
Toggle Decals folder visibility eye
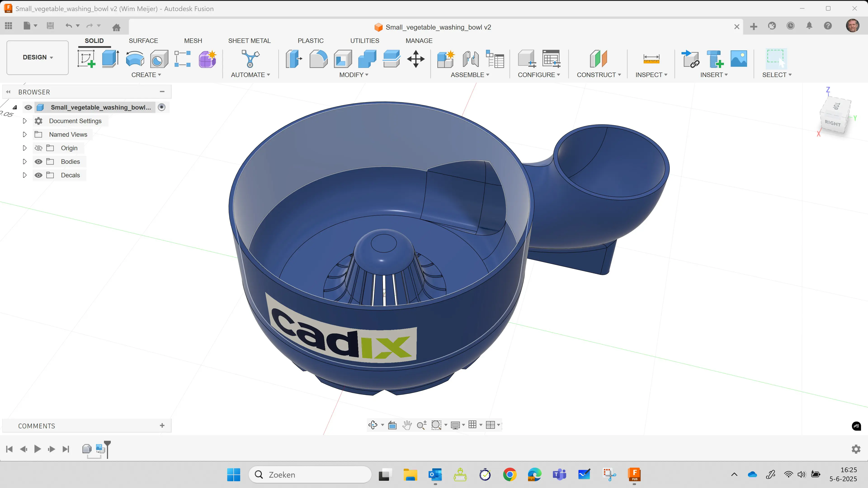tap(38, 175)
